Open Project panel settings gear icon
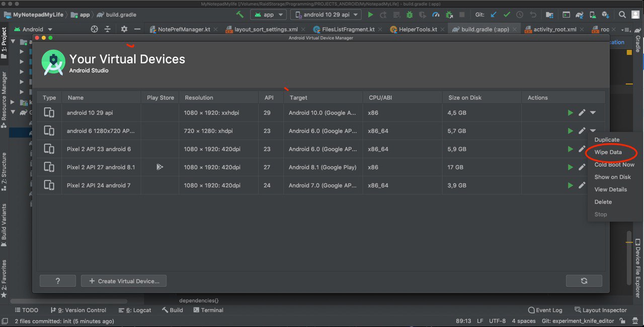 (x=124, y=29)
